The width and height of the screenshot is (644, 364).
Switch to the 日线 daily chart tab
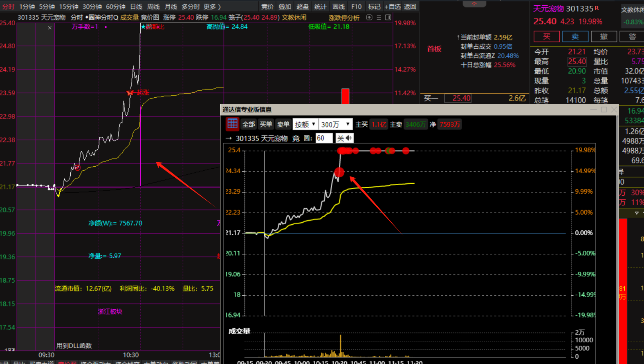(x=136, y=7)
